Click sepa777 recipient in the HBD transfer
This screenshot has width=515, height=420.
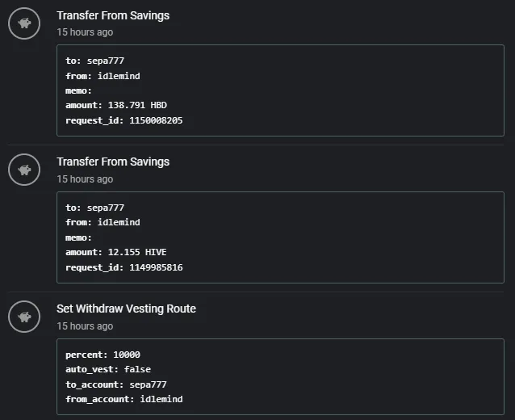(x=106, y=61)
